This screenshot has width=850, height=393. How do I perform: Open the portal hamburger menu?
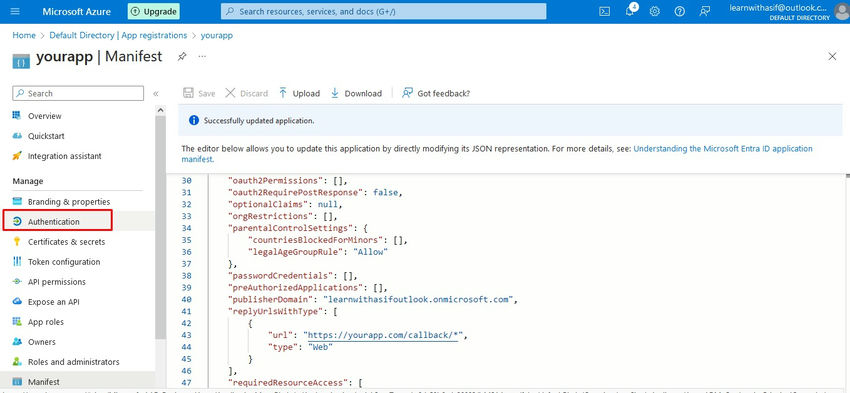point(15,11)
